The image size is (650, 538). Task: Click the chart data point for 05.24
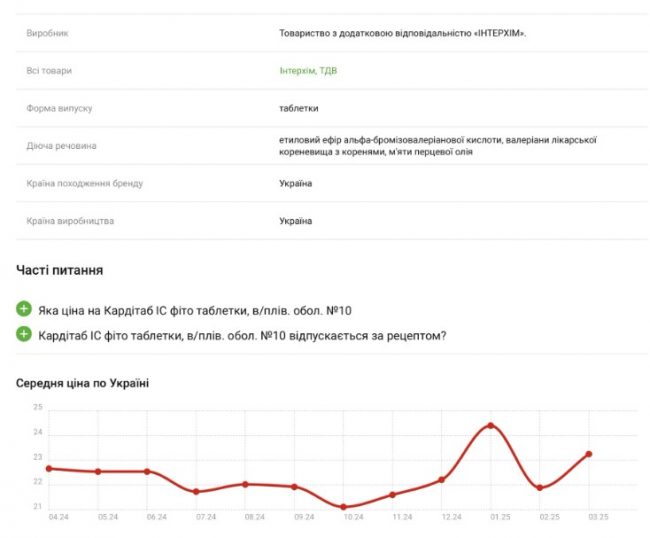pyautogui.click(x=98, y=471)
